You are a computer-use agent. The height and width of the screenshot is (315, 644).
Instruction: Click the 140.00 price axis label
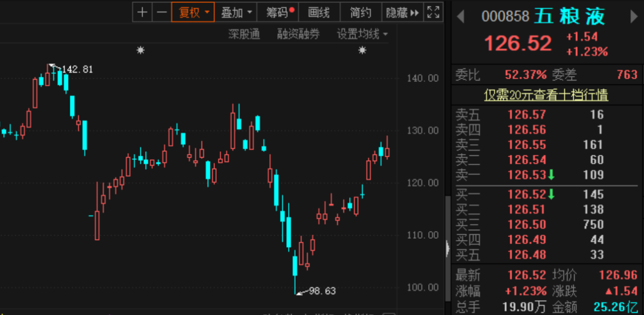tap(423, 78)
